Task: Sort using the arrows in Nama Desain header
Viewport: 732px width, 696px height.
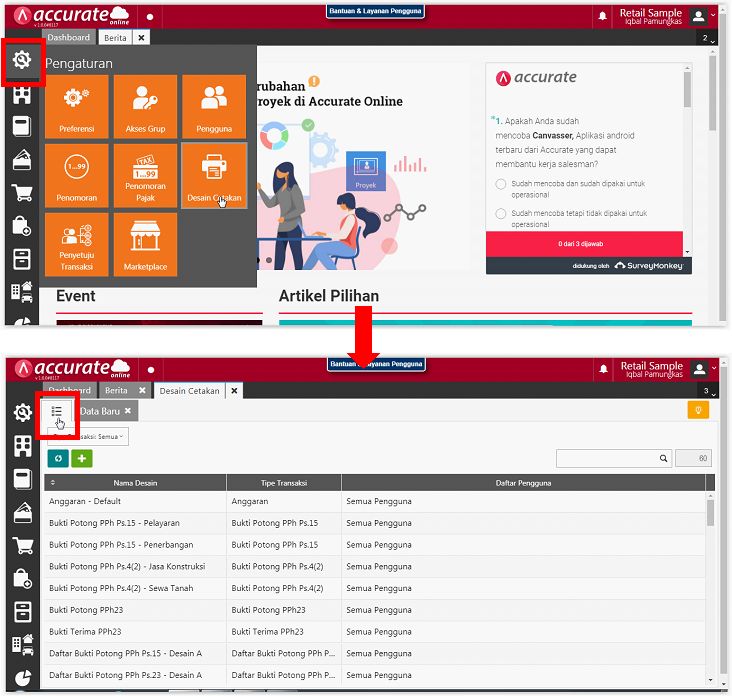Action: click(53, 483)
